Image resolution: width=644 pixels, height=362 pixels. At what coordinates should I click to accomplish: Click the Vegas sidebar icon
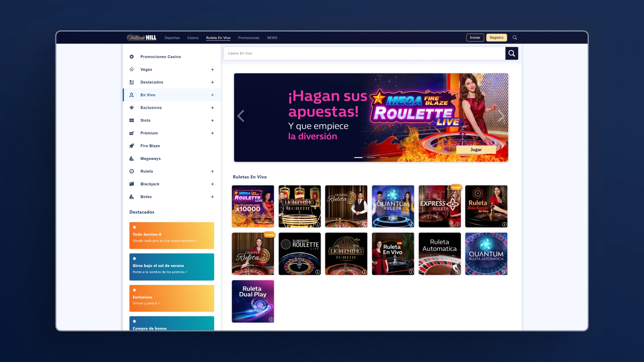[x=131, y=69]
